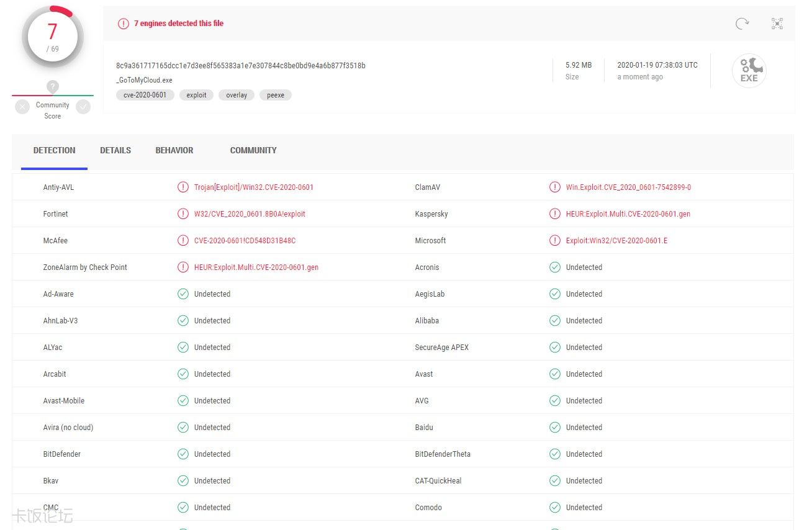Click the exploit tag
The height and width of the screenshot is (530, 812).
[196, 95]
